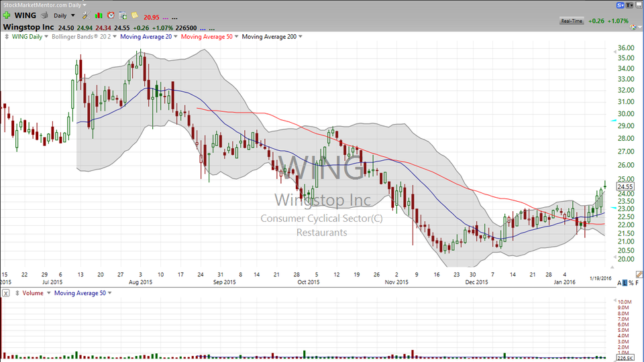This screenshot has height=362, width=644.
Task: Click the red 20.95 value in the toolbar
Action: (x=151, y=17)
